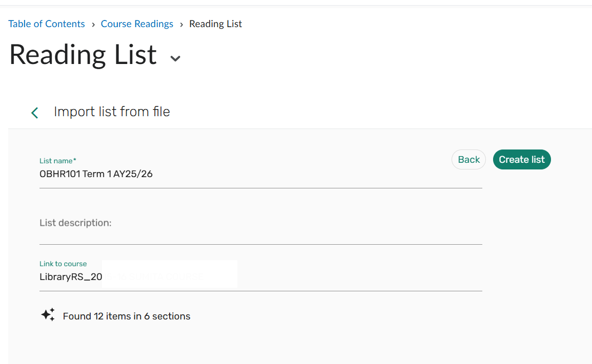This screenshot has height=364, width=592.
Task: Click the Found 12 items in 6 sections text
Action: pos(127,316)
